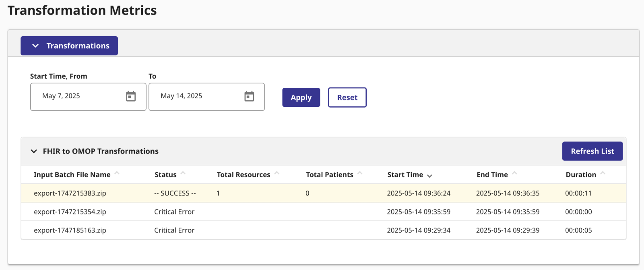Sort by Input Batch File Name arrow
Screen dimensions: 644x270
click(x=117, y=173)
